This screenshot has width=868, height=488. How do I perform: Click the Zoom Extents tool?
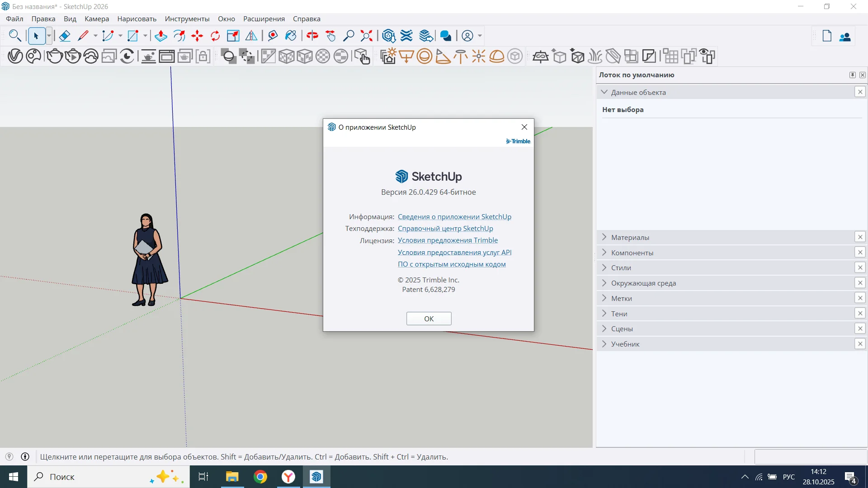pos(367,36)
